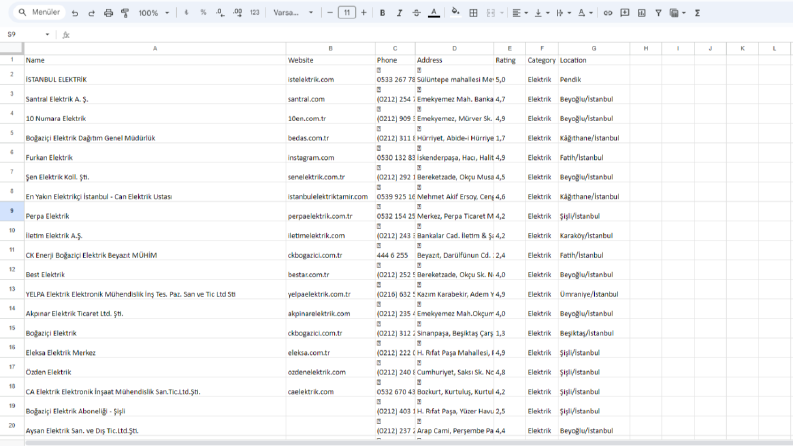Click the select-all corner box
The width and height of the screenshot is (793, 446).
coord(12,49)
